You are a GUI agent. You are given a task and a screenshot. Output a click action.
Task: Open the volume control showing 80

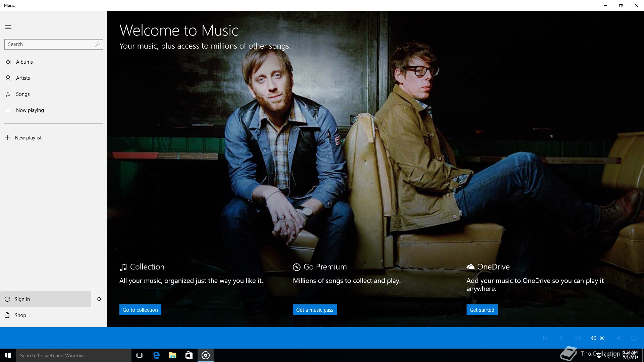(597, 338)
